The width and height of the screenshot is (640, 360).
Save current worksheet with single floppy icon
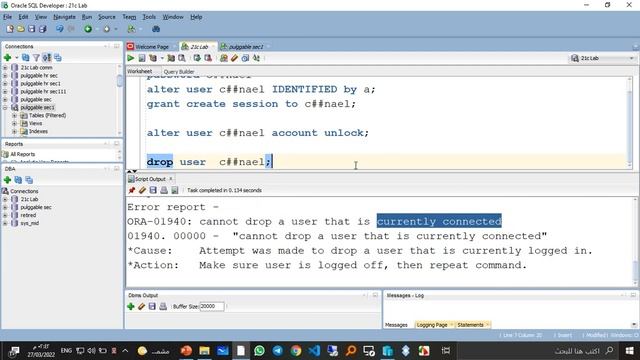(31, 29)
